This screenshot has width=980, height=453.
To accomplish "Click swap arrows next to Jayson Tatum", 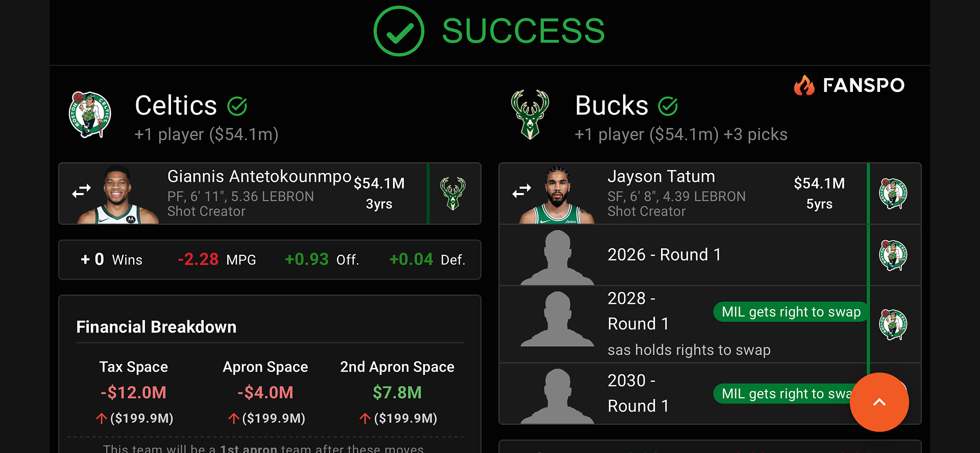I will point(522,192).
